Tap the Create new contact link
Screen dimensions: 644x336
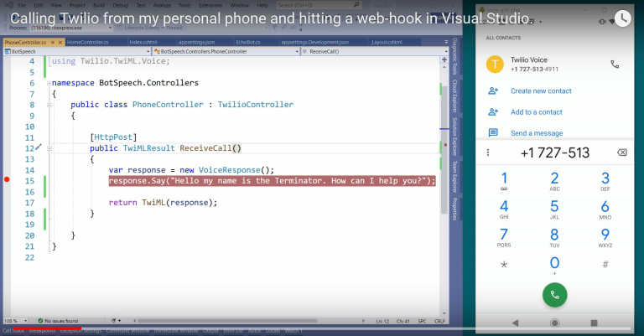pyautogui.click(x=541, y=91)
